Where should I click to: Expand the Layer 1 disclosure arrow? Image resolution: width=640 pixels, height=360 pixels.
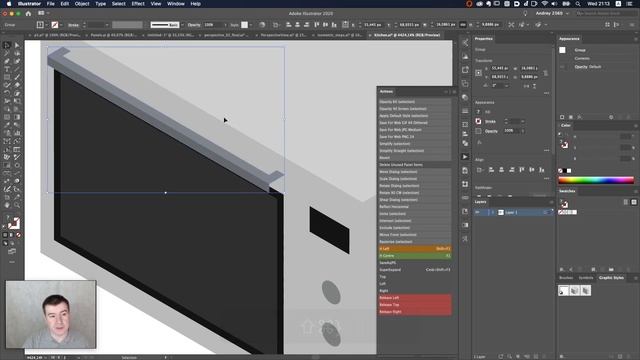coord(492,212)
